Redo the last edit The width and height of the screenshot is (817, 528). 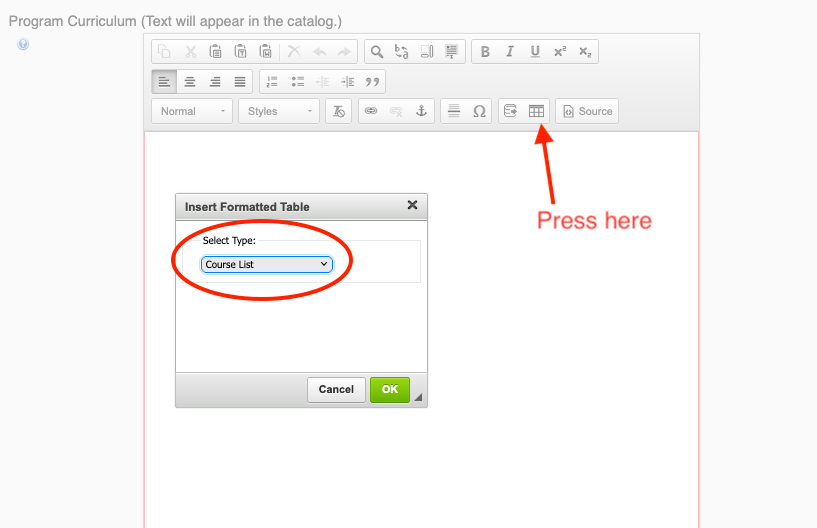344,52
